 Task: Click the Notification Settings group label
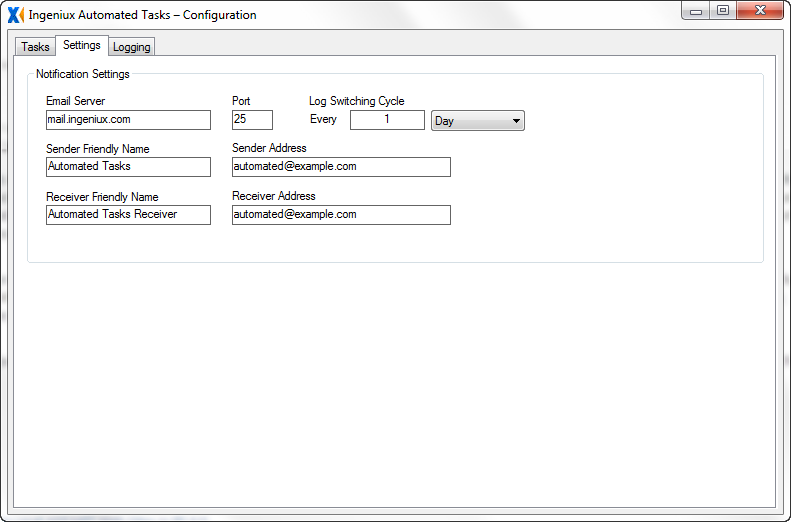pyautogui.click(x=83, y=74)
